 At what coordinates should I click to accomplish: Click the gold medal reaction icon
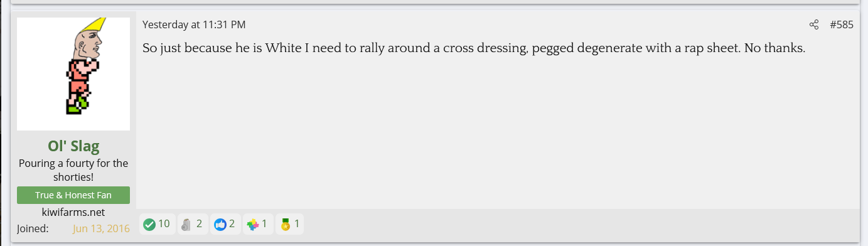tap(286, 224)
